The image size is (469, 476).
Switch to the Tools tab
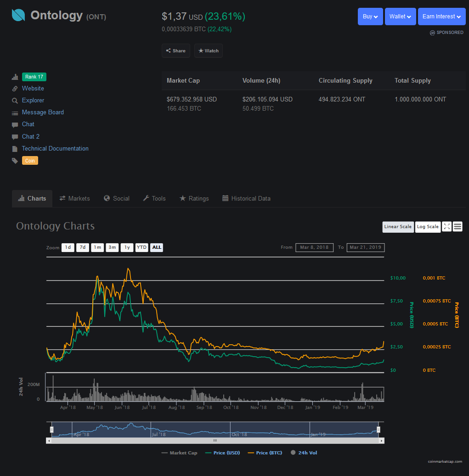click(154, 199)
